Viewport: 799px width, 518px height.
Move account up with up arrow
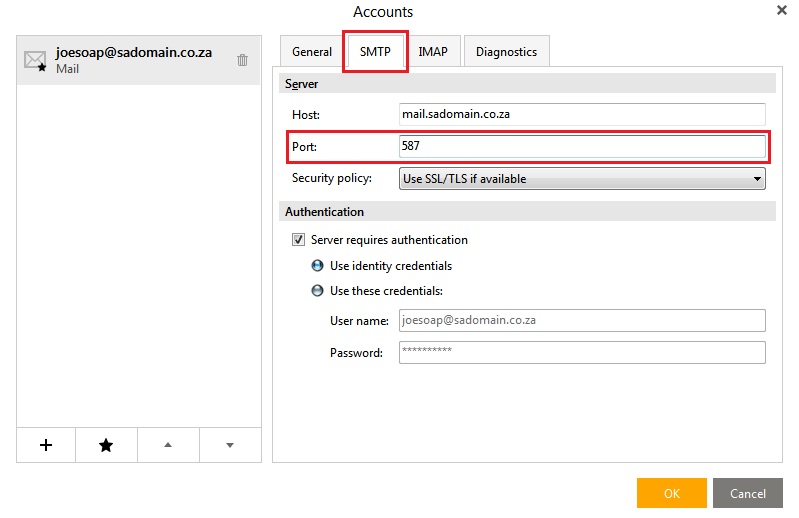click(x=168, y=445)
